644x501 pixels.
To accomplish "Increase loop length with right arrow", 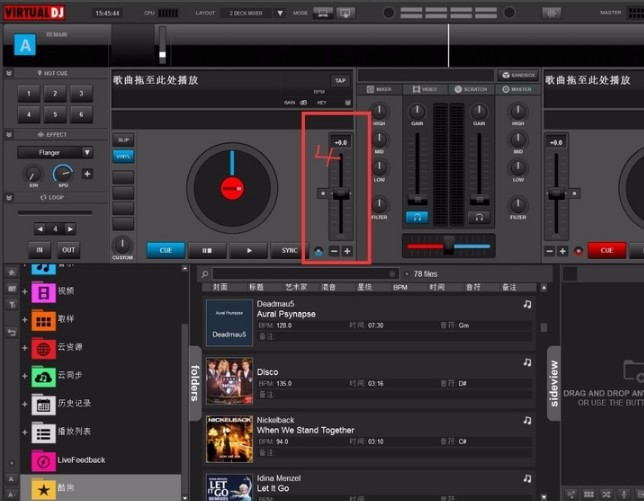I will click(70, 229).
